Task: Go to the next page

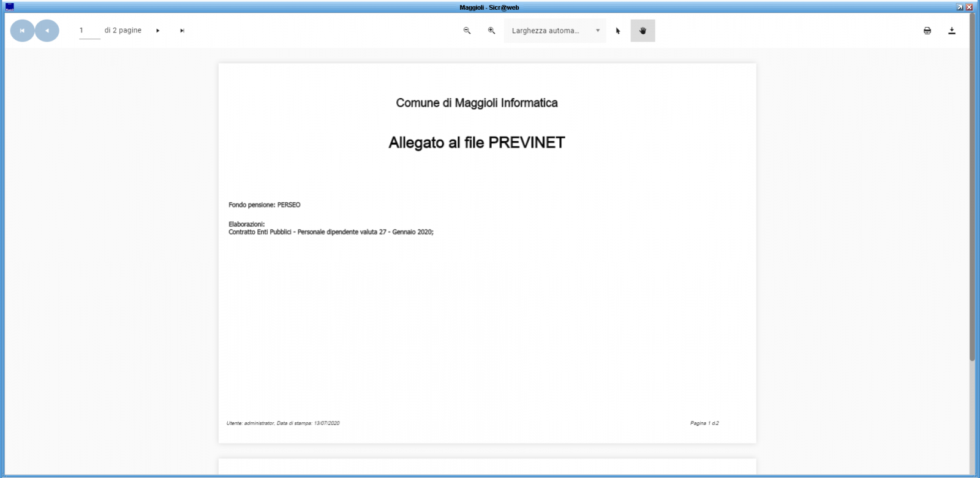Action: [158, 31]
